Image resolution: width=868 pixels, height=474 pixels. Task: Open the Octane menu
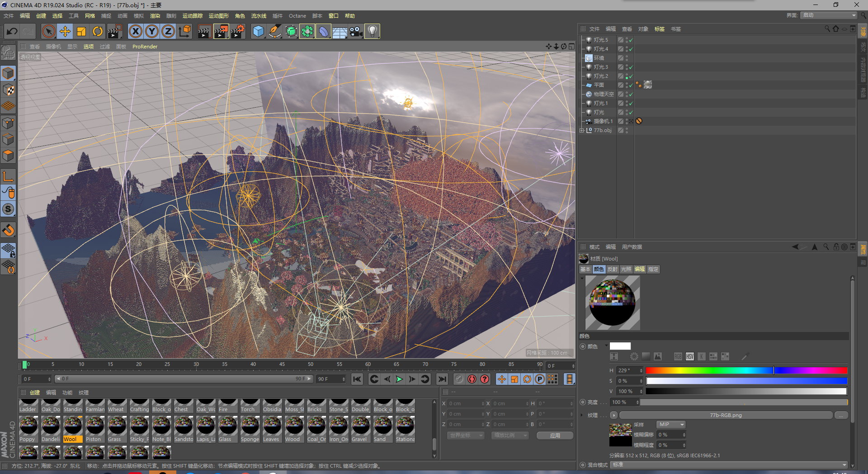pyautogui.click(x=297, y=16)
